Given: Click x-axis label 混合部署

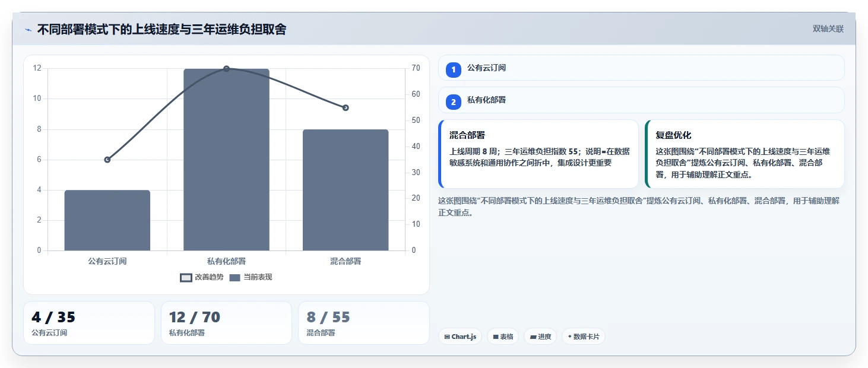Looking at the screenshot, I should coord(346,261).
